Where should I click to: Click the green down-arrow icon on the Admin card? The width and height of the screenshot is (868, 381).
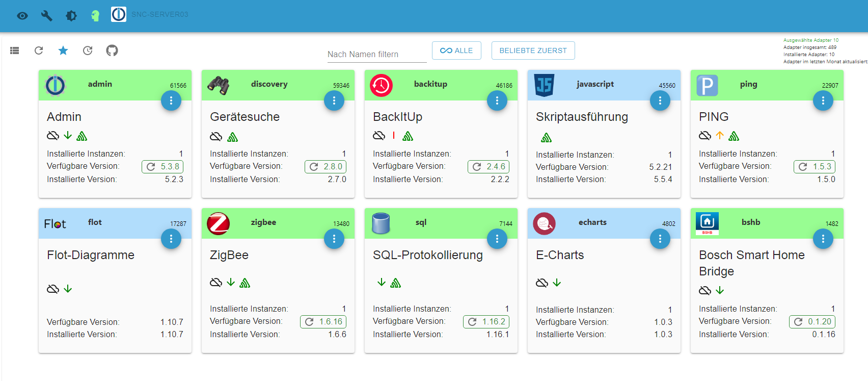click(68, 135)
